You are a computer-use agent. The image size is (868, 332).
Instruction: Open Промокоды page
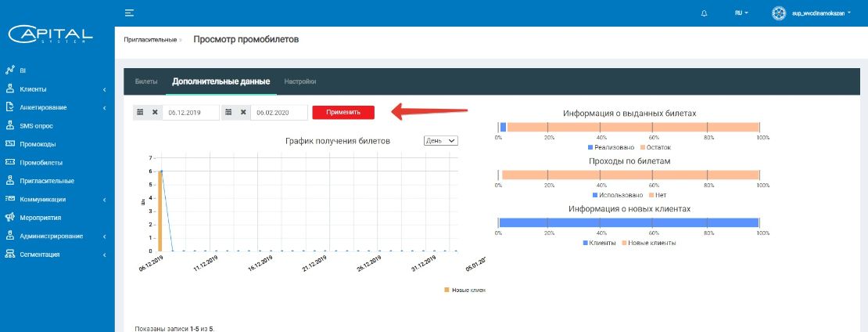[x=38, y=144]
